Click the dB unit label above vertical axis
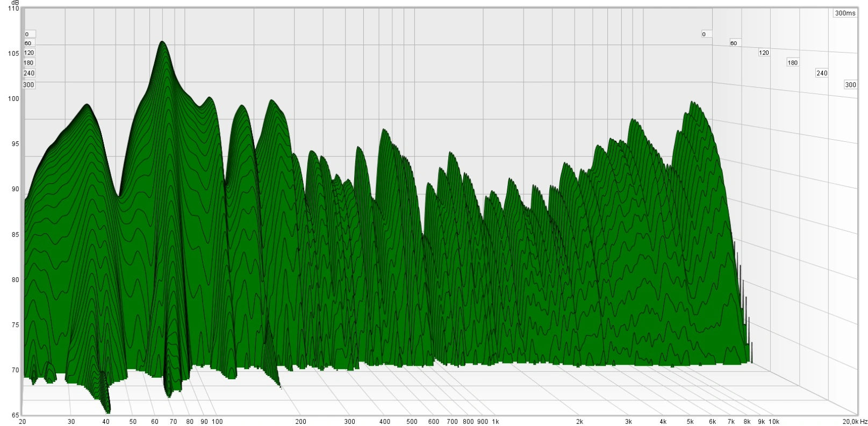868x426 pixels. (15, 3)
